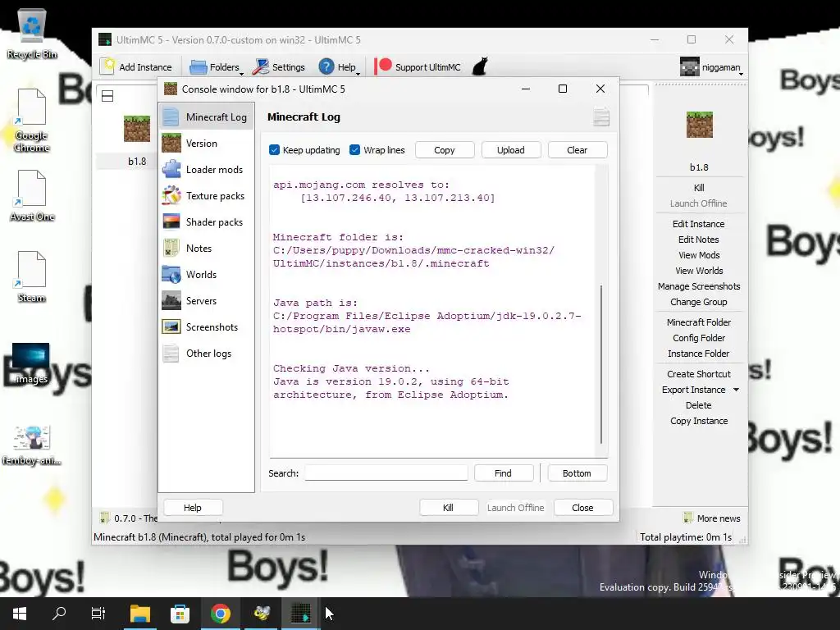
Task: Clear the Minecraft log
Action: tap(577, 150)
